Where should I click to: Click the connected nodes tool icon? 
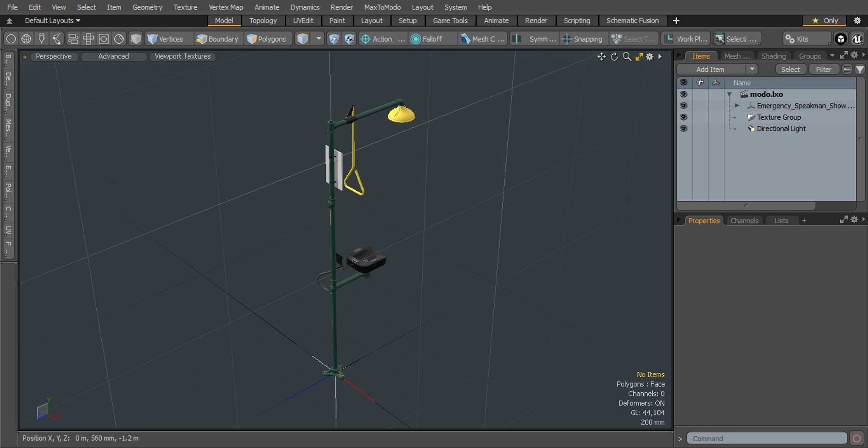pos(57,39)
